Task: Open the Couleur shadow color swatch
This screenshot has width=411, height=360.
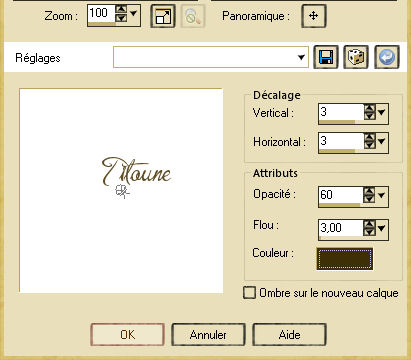Action: [x=345, y=258]
